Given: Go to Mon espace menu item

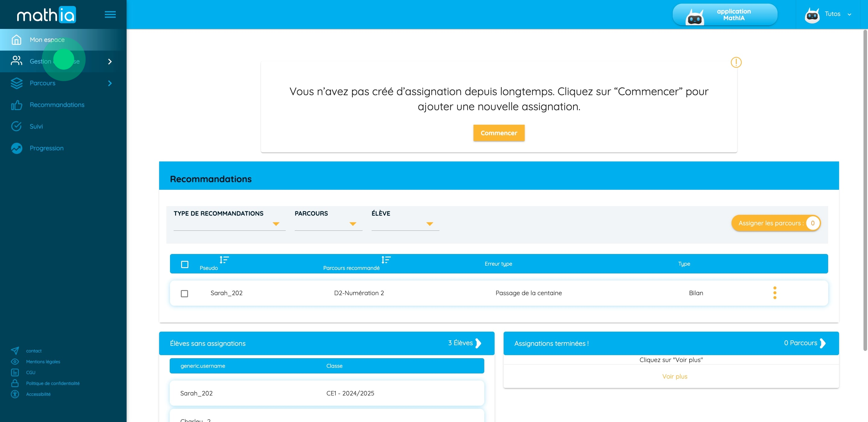Looking at the screenshot, I should tap(63, 40).
